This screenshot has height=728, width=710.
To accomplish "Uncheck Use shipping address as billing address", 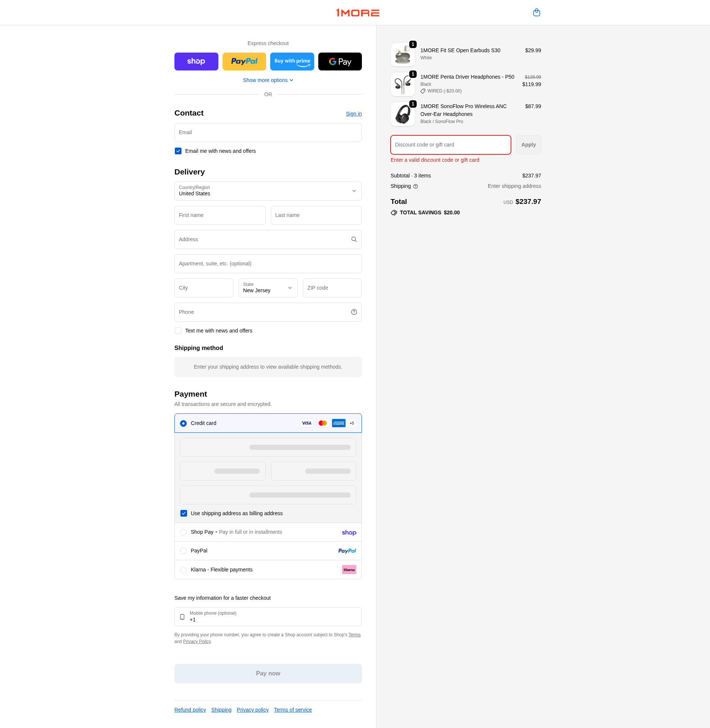I will 183,513.
